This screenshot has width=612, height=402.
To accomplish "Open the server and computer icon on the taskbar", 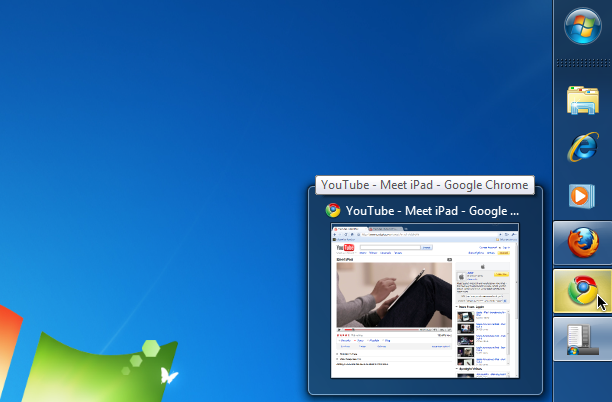I will pos(583,339).
